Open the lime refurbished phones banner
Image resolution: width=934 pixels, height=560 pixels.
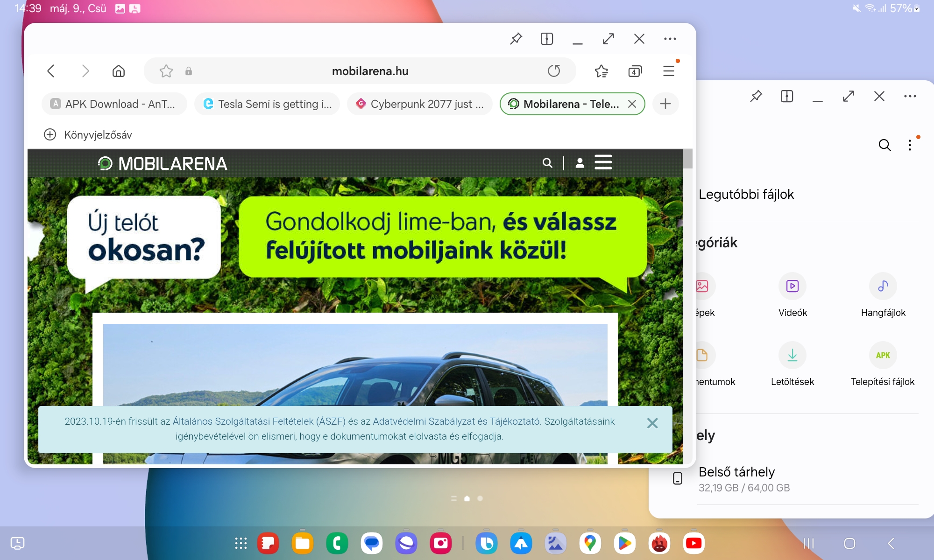[x=443, y=237]
